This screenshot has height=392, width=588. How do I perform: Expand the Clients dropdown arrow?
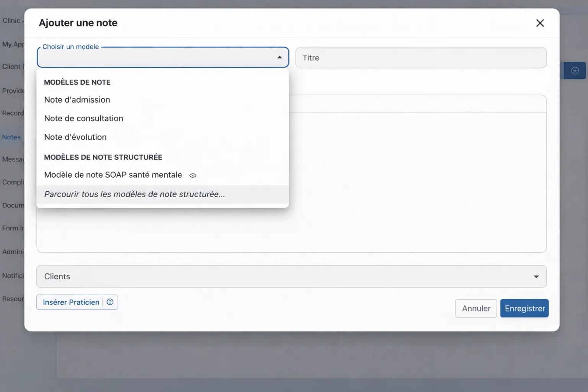[x=536, y=276]
